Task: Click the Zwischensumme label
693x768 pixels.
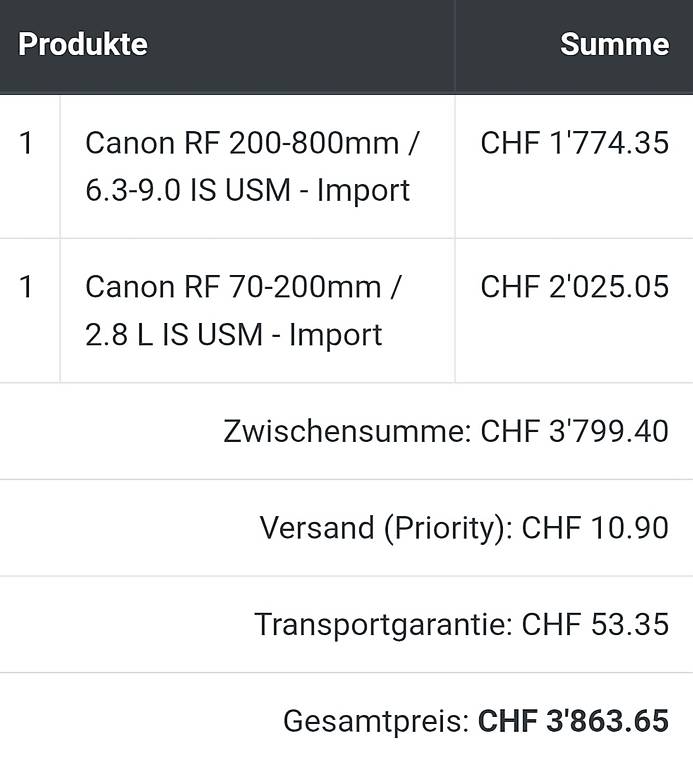Action: click(347, 432)
